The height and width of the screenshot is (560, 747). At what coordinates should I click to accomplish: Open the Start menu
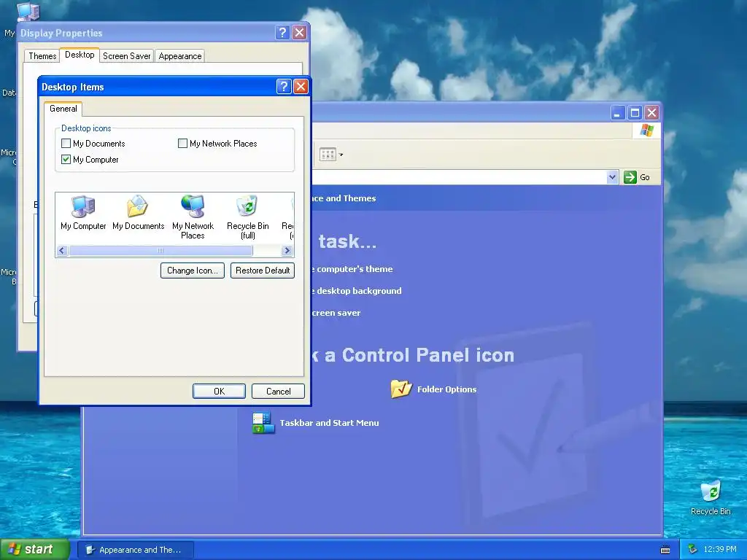34,550
